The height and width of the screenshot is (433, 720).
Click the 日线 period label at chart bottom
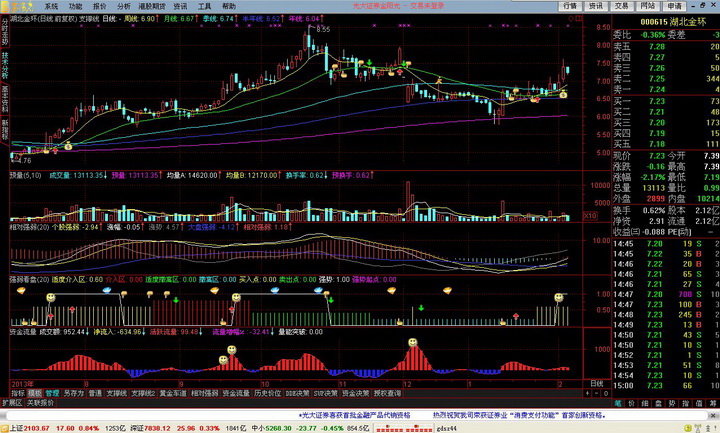[596, 384]
